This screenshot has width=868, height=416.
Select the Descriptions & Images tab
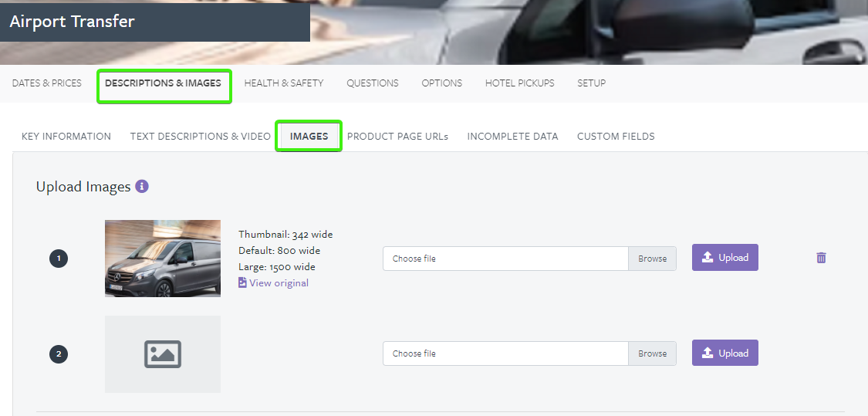(x=164, y=83)
